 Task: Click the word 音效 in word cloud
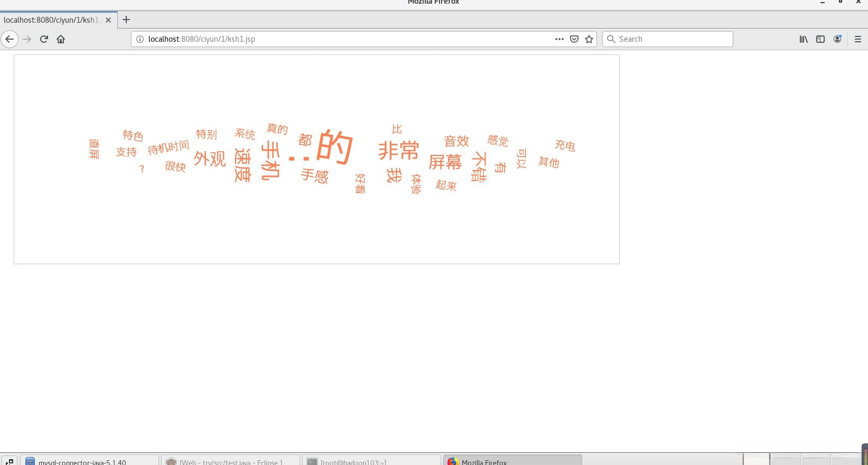click(456, 141)
